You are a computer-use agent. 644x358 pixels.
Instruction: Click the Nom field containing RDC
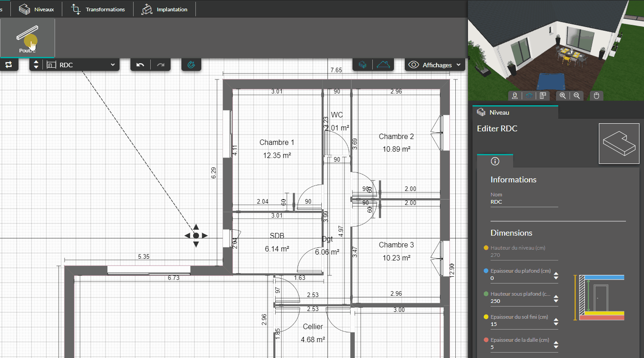tap(524, 202)
